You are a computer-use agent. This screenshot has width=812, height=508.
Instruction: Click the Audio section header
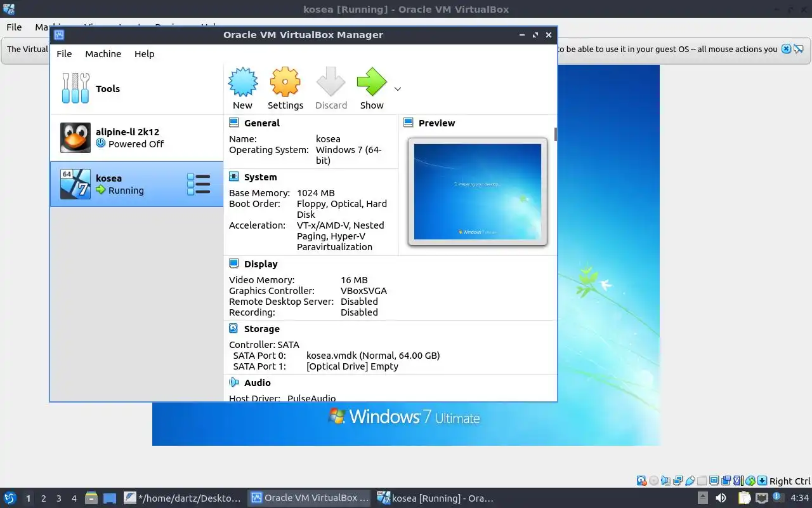pyautogui.click(x=257, y=383)
